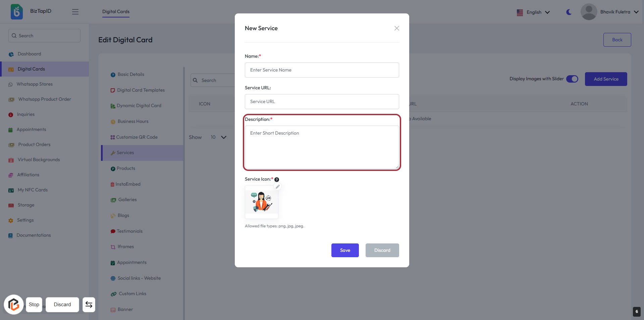Click the recorder logo icon at bottom-left
Screen dimensions: 644x320
pyautogui.click(x=14, y=305)
